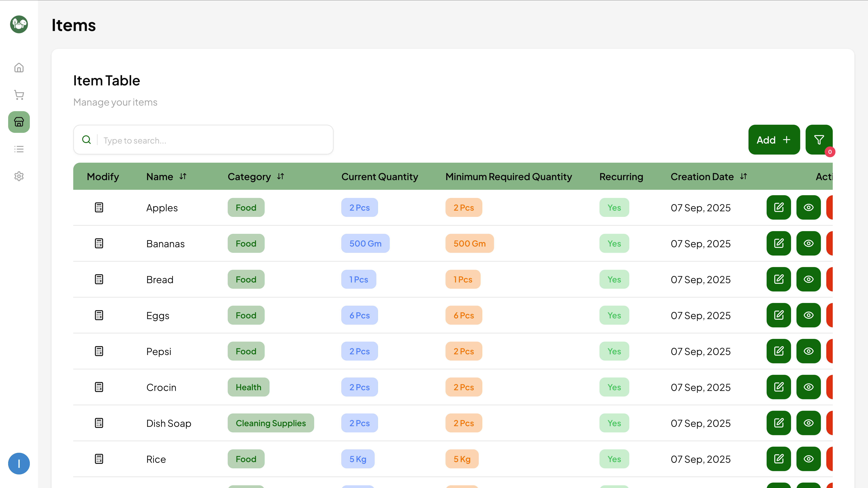Open the filter options button
The height and width of the screenshot is (488, 868).
click(819, 140)
